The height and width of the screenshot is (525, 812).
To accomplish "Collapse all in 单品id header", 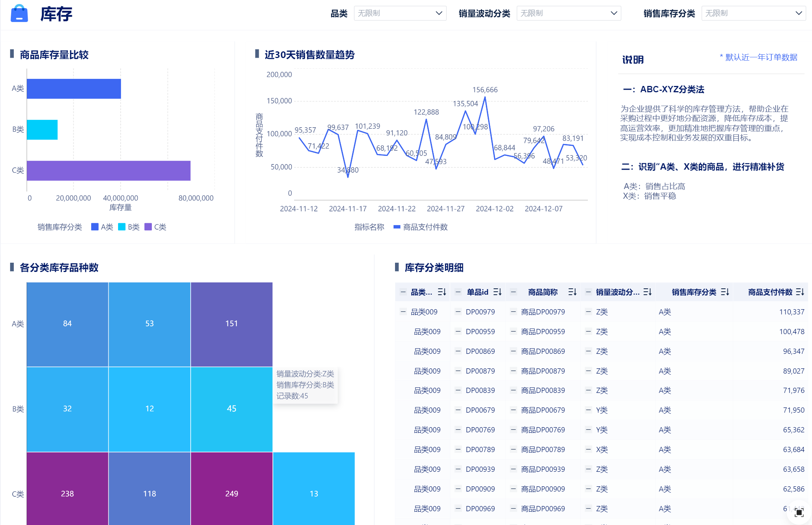I will pos(458,292).
